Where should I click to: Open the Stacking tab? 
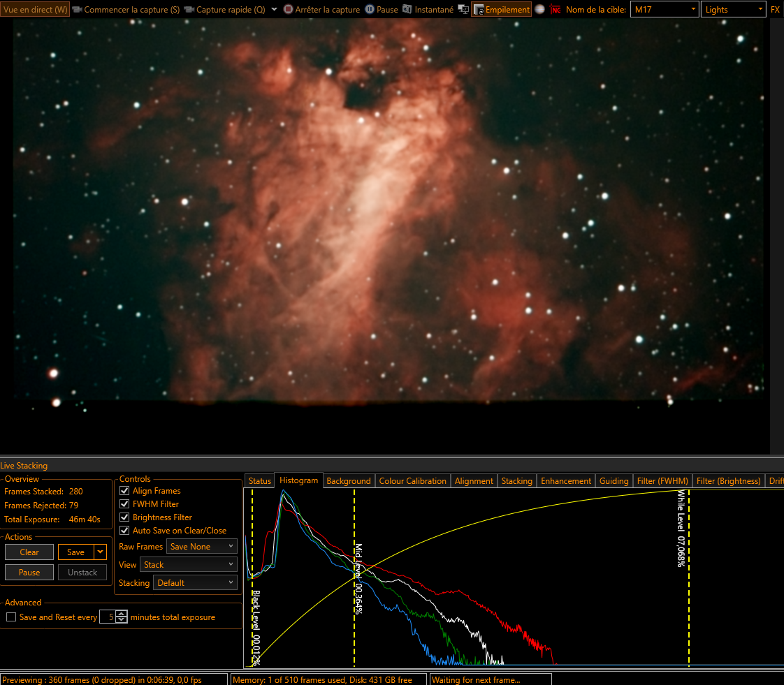[x=516, y=480]
